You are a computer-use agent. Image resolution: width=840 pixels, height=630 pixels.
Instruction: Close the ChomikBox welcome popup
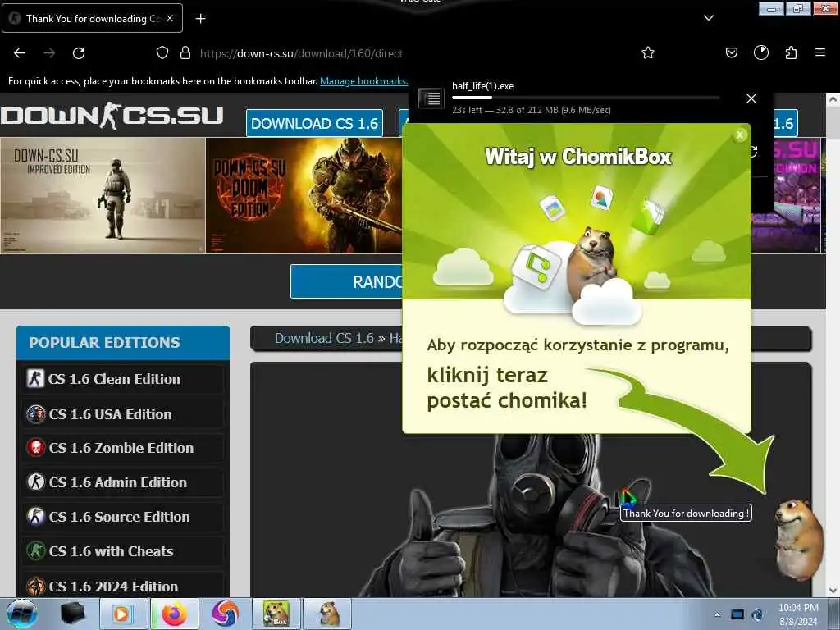pos(740,135)
